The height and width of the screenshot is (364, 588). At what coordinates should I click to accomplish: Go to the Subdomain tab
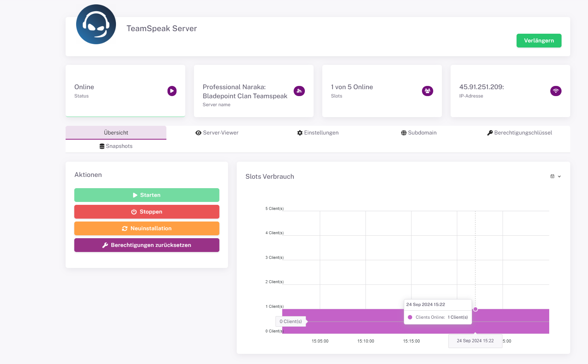pos(418,133)
